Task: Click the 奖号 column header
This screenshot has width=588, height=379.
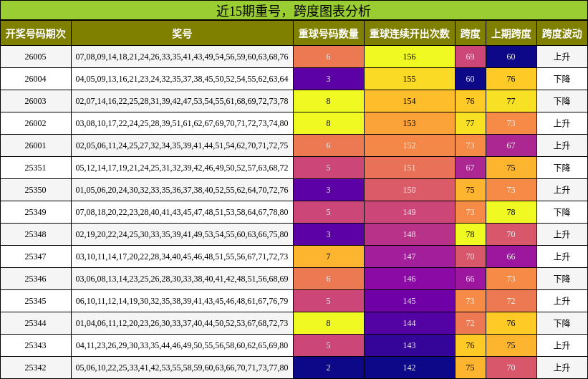Action: click(x=182, y=34)
